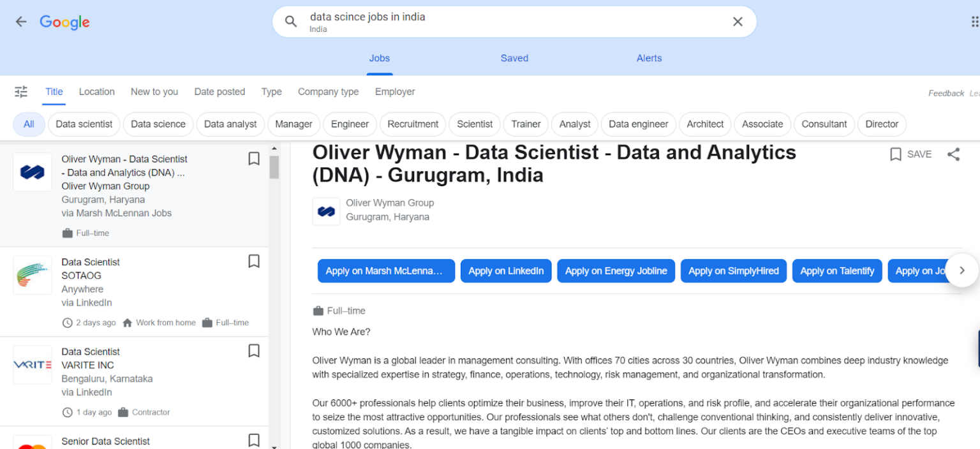Click the job list scrollbar thumb
This screenshot has width=980, height=449.
click(x=274, y=167)
